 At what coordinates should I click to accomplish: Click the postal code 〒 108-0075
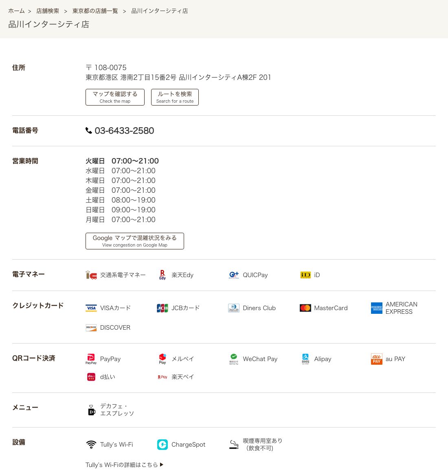(x=106, y=67)
